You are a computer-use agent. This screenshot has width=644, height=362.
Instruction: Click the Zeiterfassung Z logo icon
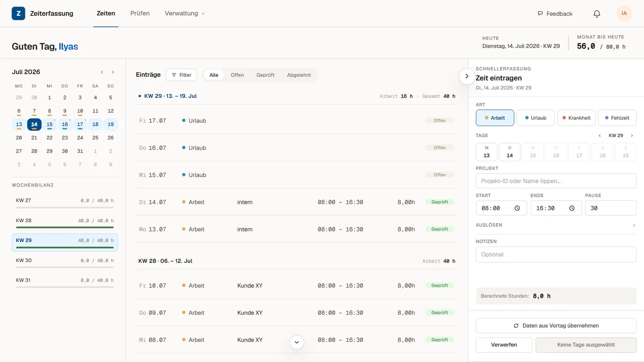(18, 13)
